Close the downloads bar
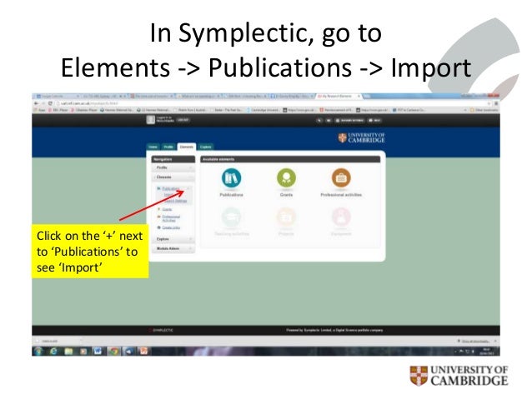 point(495,341)
